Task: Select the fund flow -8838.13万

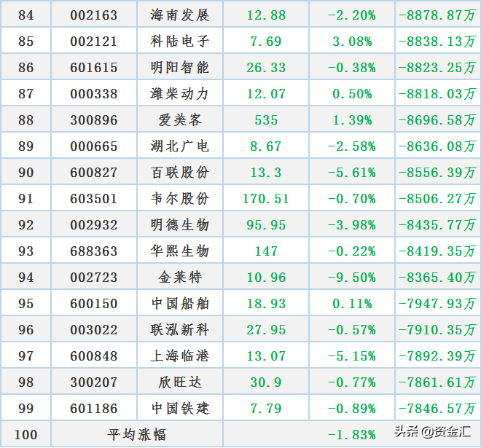Action: click(x=437, y=42)
